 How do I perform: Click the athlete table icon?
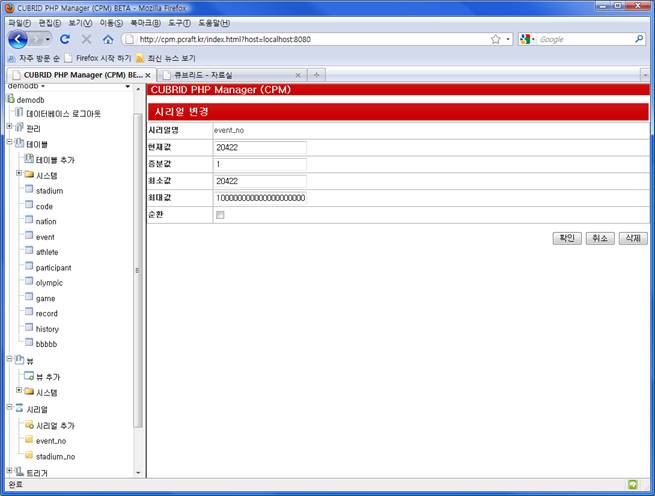click(x=29, y=251)
